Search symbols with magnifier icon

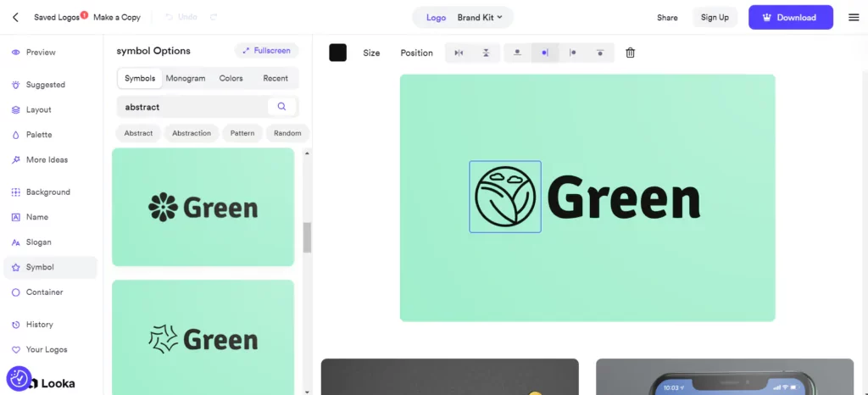click(281, 107)
